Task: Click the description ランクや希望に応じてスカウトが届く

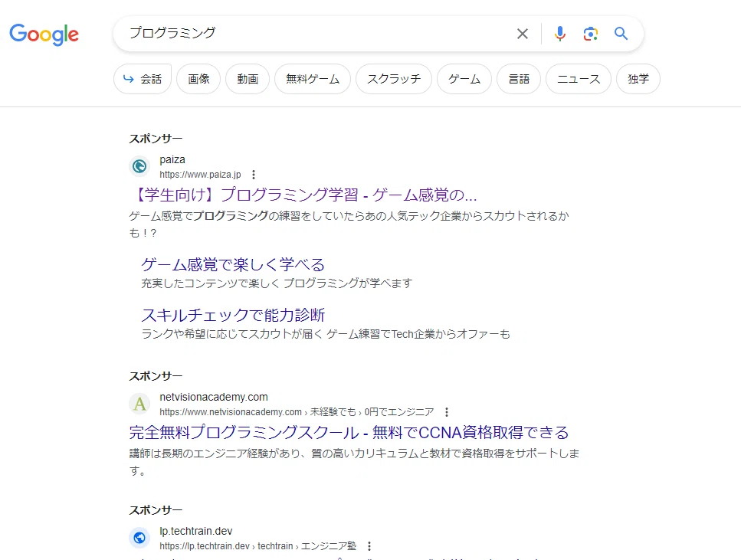Action: click(326, 334)
